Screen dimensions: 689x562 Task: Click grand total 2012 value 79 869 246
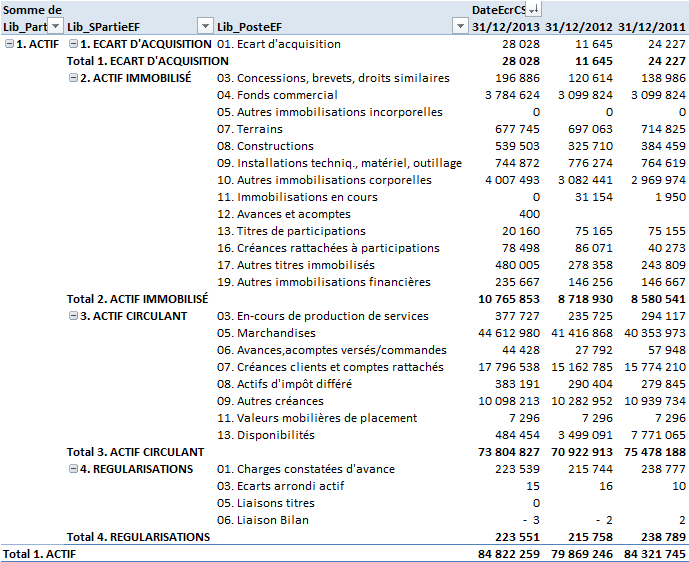click(x=582, y=554)
